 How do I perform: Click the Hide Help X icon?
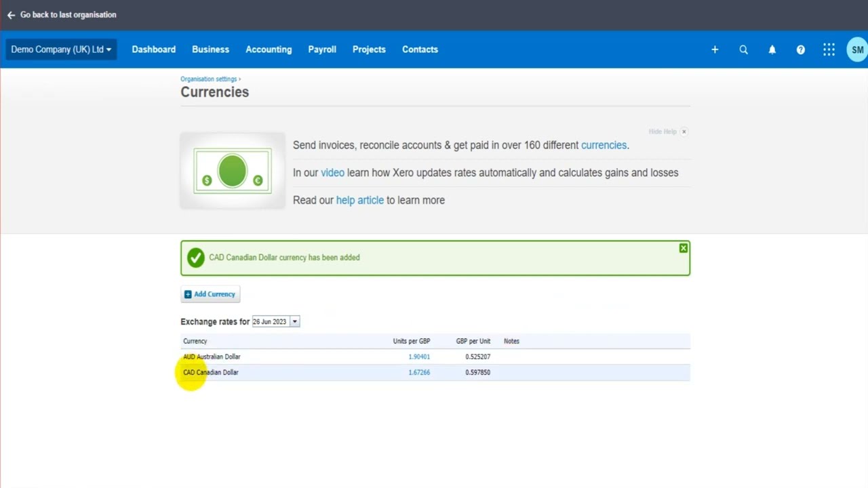pyautogui.click(x=684, y=131)
